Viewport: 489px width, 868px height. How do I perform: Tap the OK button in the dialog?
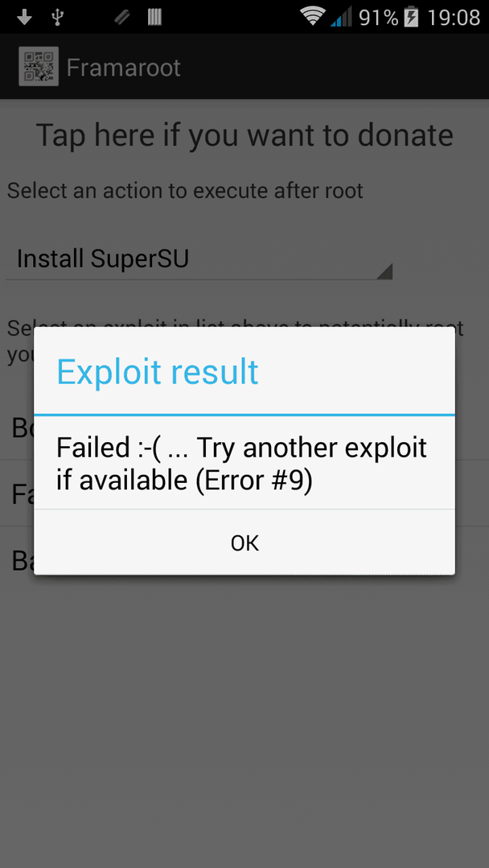(244, 543)
